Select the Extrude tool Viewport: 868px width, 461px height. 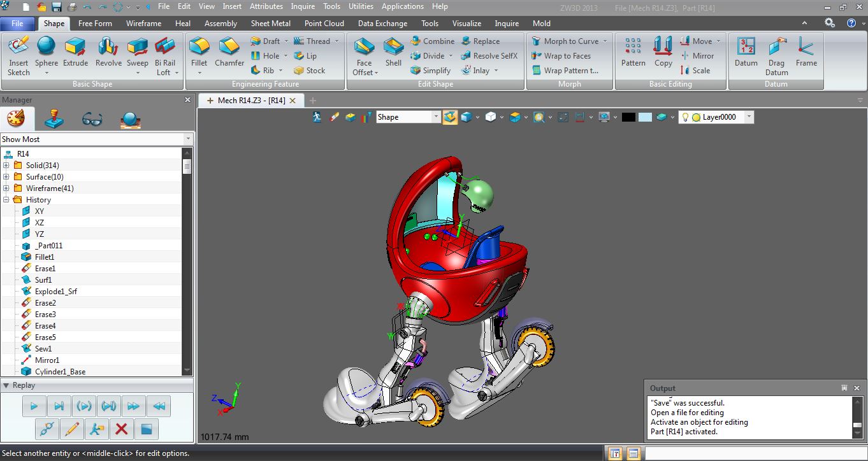75,52
